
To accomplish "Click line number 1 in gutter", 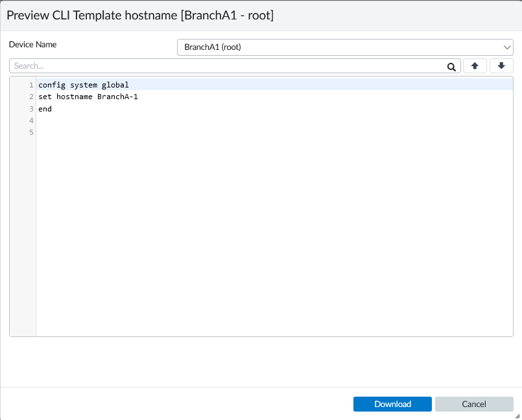I will click(30, 85).
